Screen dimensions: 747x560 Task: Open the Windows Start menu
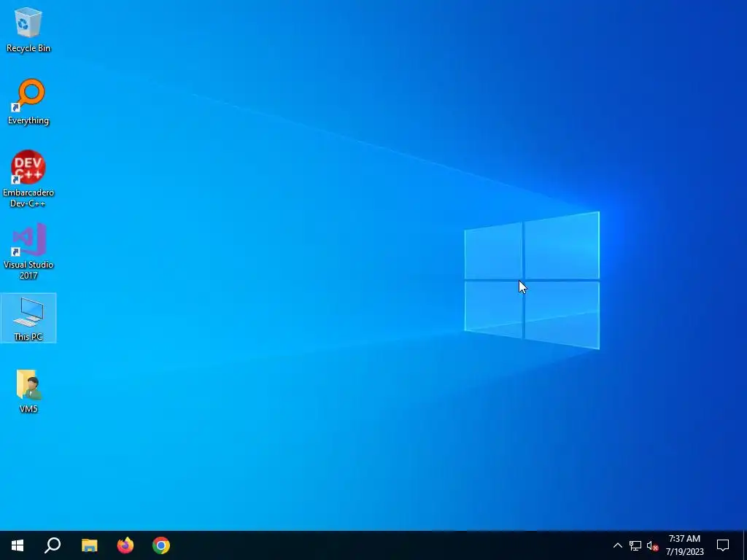pos(18,545)
